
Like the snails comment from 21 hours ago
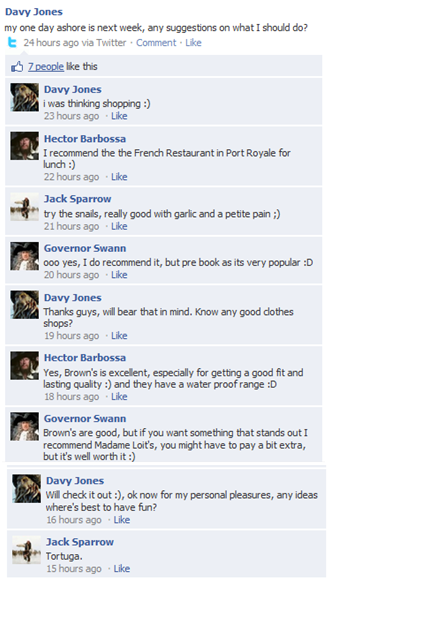pyautogui.click(x=119, y=226)
